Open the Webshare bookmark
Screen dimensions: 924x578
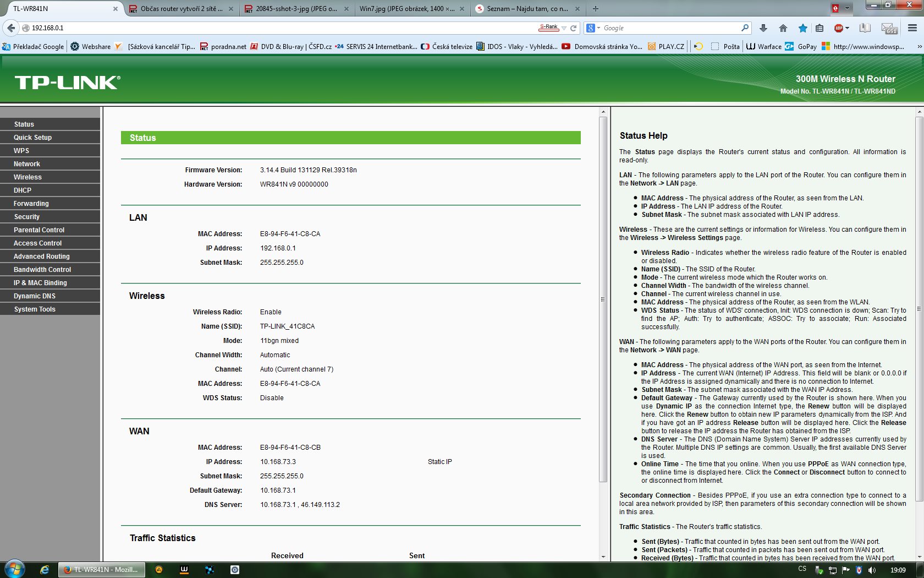91,47
